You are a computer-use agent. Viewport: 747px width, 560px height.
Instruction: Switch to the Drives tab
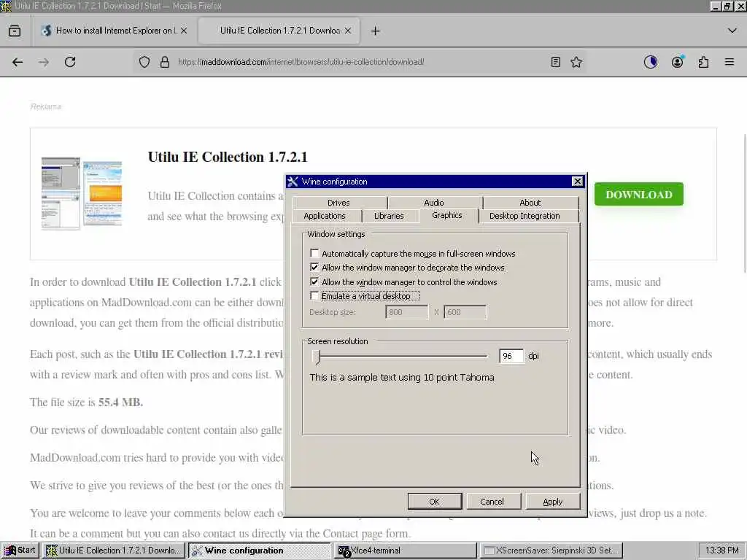tap(338, 203)
